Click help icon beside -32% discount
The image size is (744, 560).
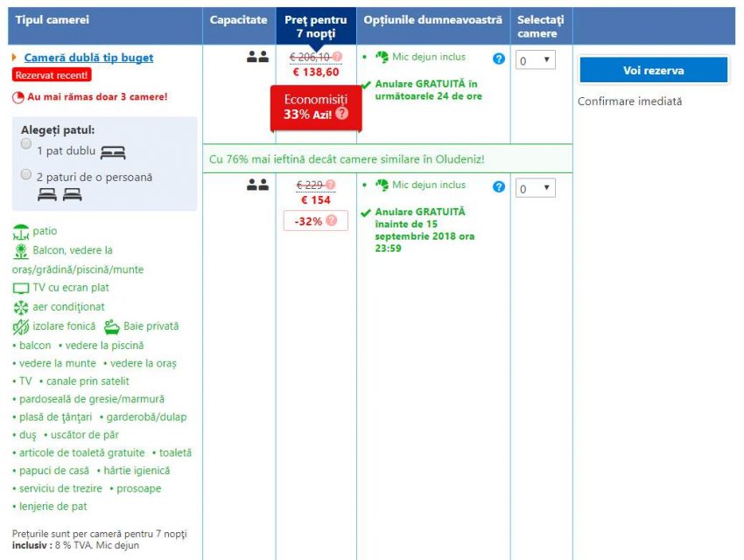331,221
